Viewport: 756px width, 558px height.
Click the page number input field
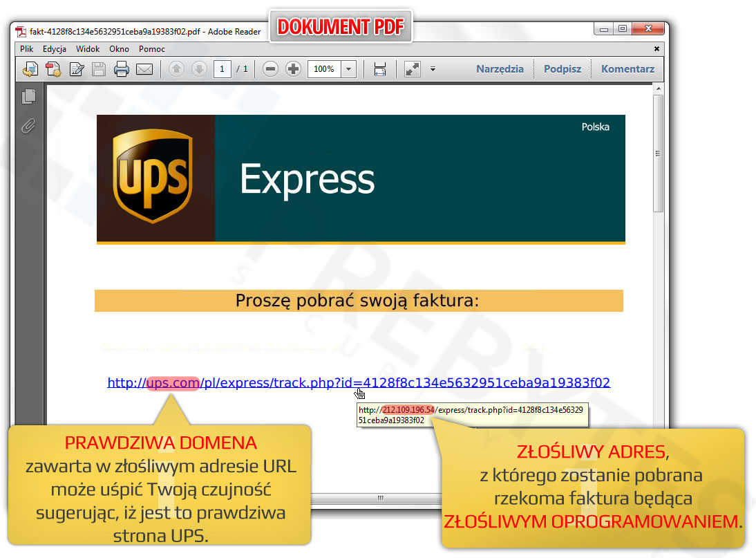pos(223,69)
